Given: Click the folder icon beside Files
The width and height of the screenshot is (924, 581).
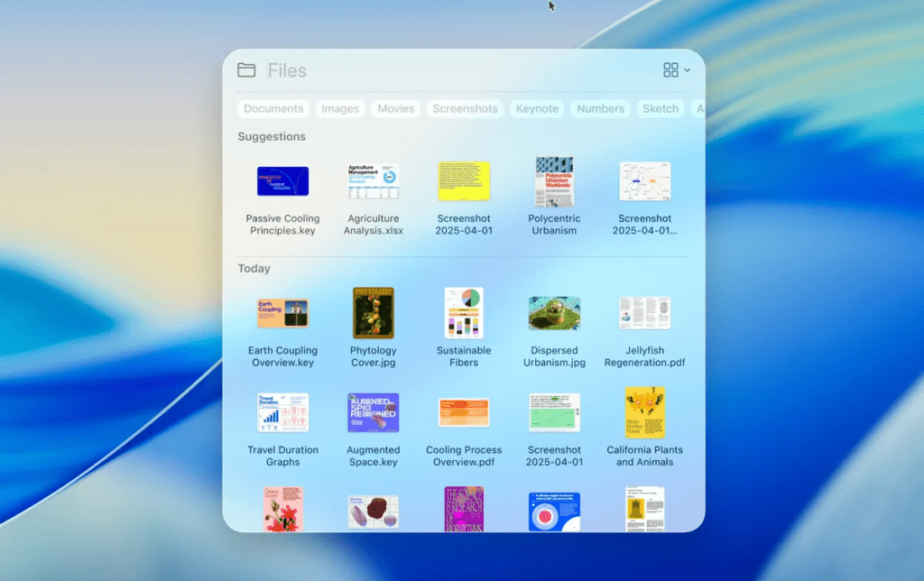Looking at the screenshot, I should click(246, 70).
